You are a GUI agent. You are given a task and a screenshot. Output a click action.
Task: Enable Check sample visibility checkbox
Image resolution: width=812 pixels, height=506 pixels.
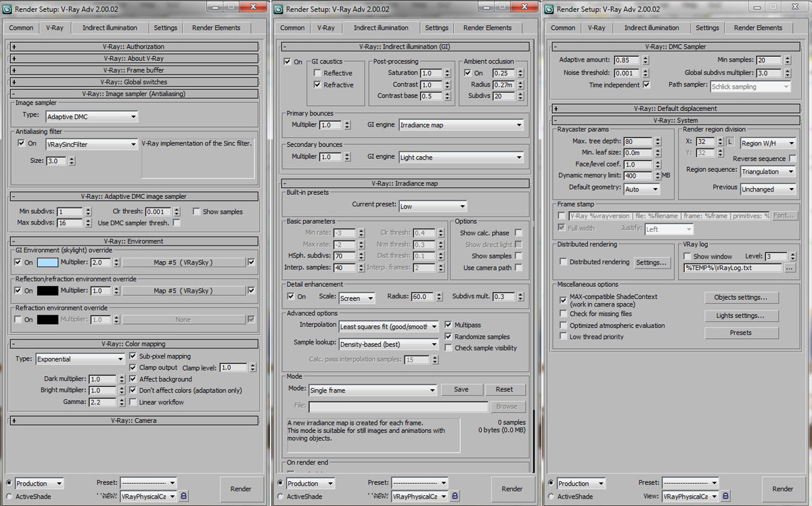pos(449,348)
